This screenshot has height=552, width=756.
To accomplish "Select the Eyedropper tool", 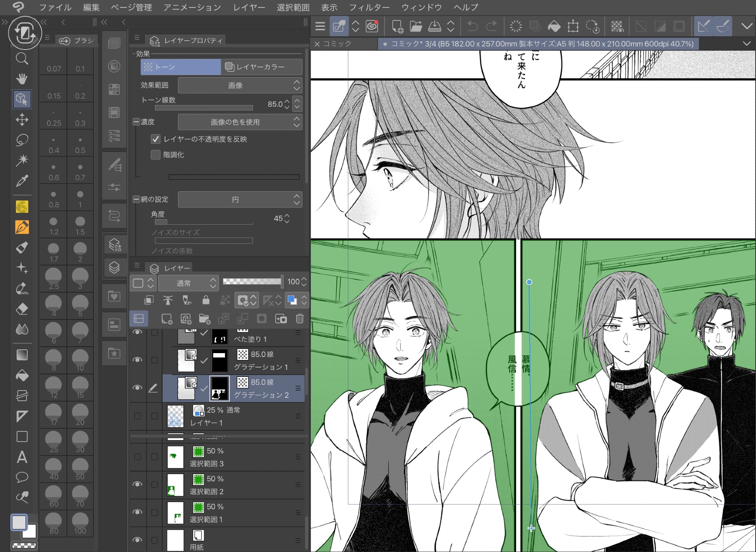I will (22, 181).
